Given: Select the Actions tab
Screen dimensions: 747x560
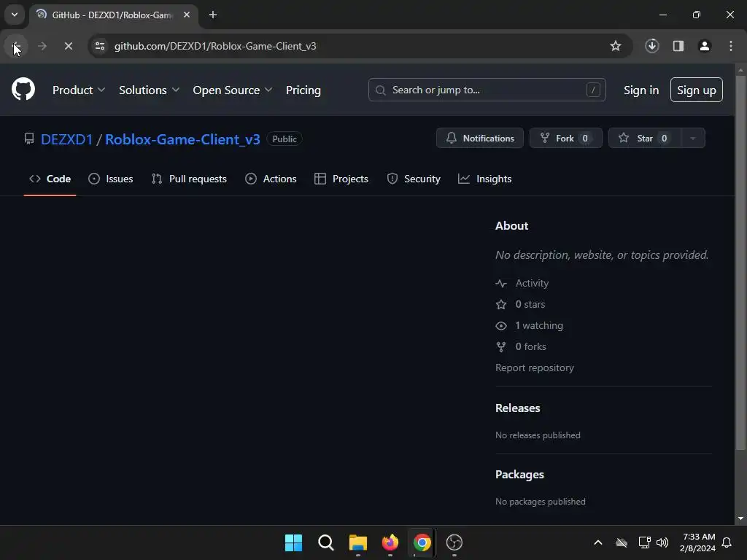Looking at the screenshot, I should (x=271, y=179).
